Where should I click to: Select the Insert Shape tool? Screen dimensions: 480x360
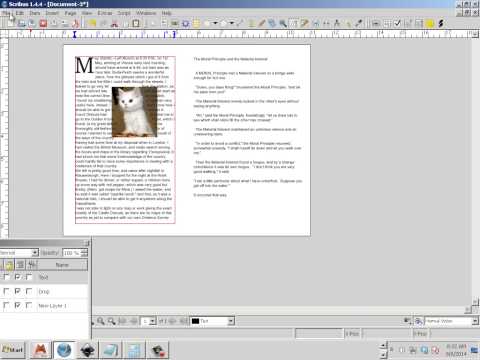pos(207,23)
